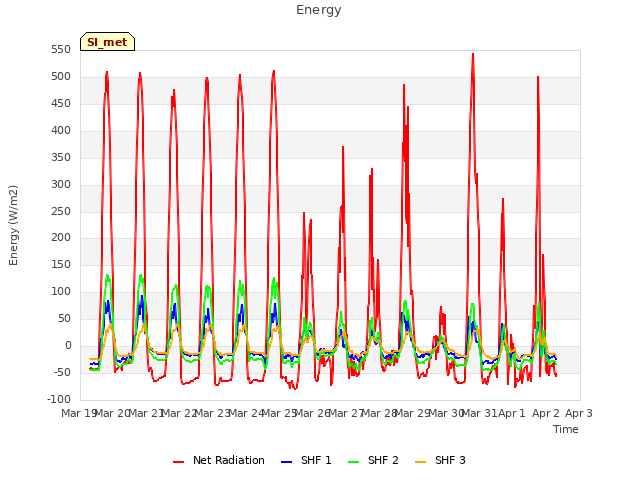Click the Time x-axis label
The image size is (640, 480).
(566, 429)
